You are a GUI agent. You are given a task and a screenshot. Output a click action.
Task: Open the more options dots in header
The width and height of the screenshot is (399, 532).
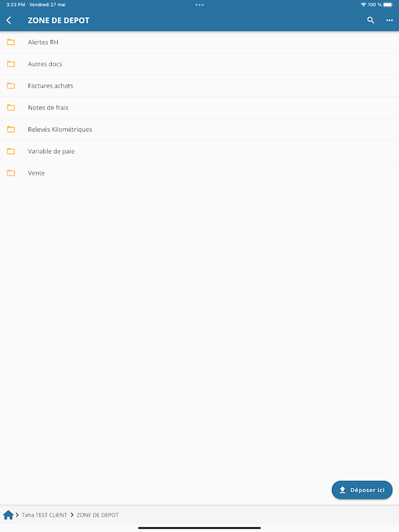pos(390,21)
